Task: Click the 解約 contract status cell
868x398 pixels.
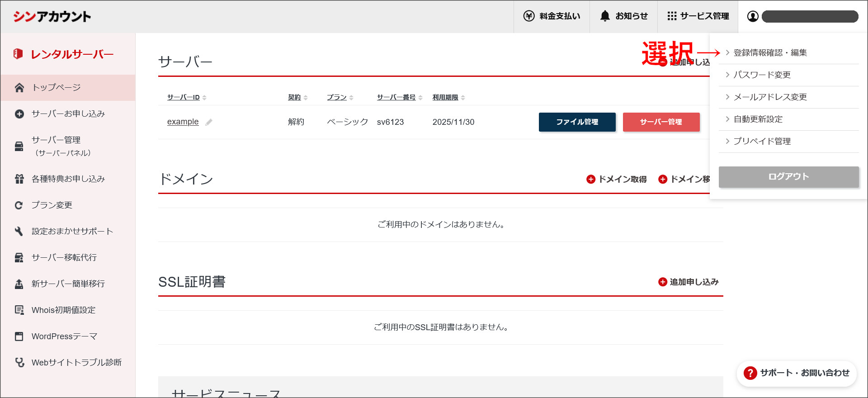Action: (x=296, y=122)
